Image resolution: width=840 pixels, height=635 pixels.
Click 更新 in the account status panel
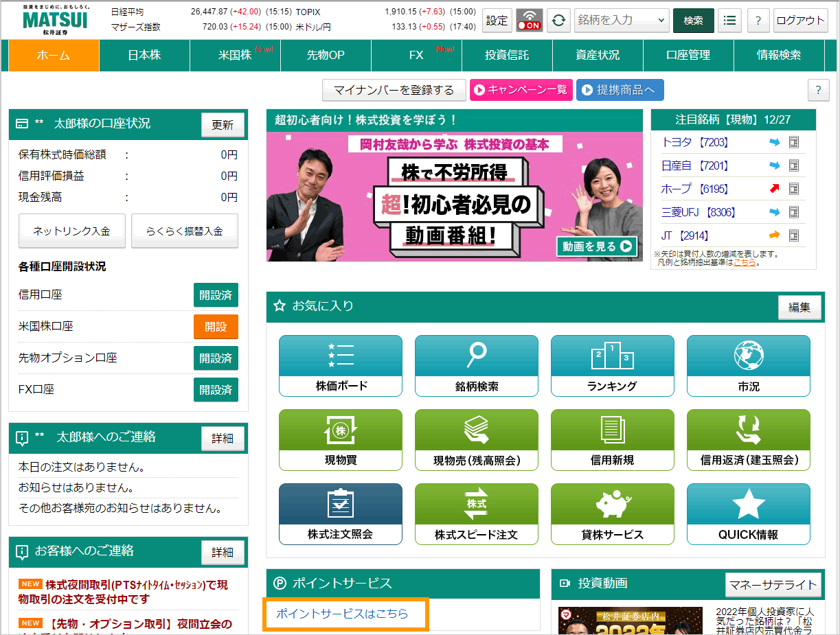[223, 125]
